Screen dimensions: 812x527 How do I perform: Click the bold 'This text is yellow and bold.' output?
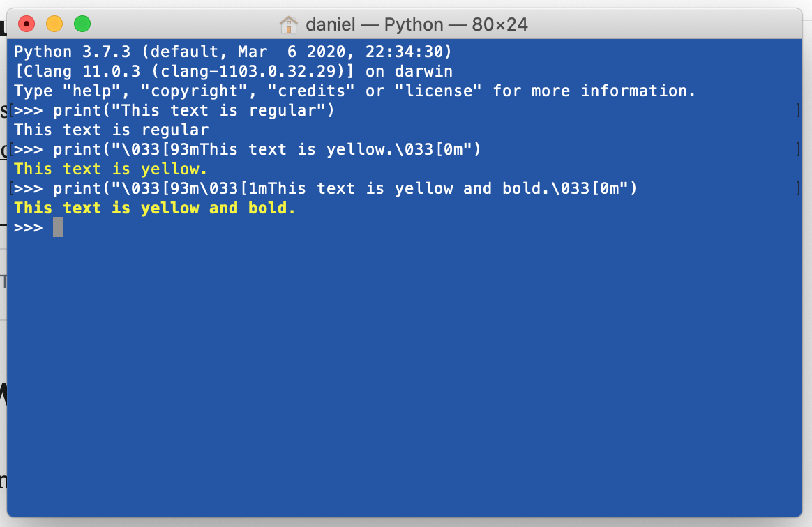pyautogui.click(x=155, y=208)
